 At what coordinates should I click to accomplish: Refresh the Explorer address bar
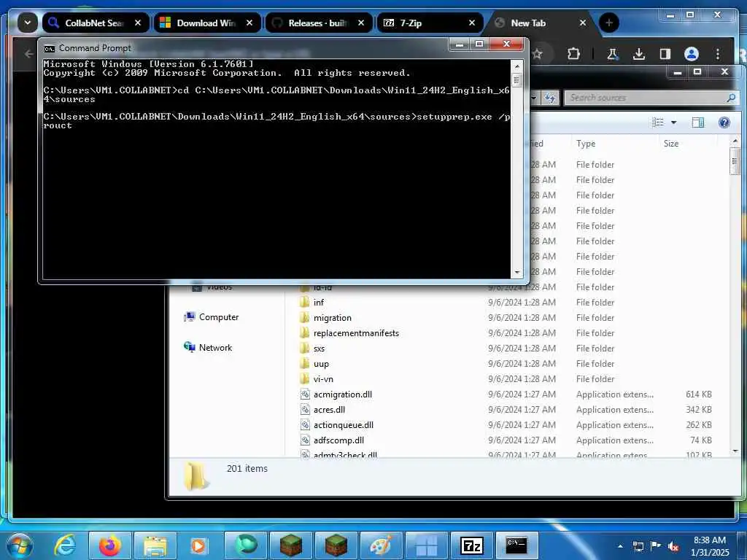[550, 98]
